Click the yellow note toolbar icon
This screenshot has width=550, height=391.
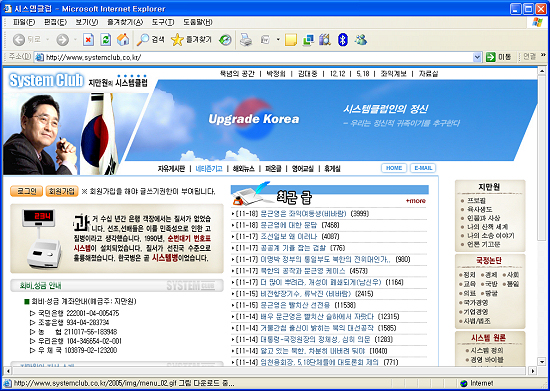pyautogui.click(x=291, y=40)
